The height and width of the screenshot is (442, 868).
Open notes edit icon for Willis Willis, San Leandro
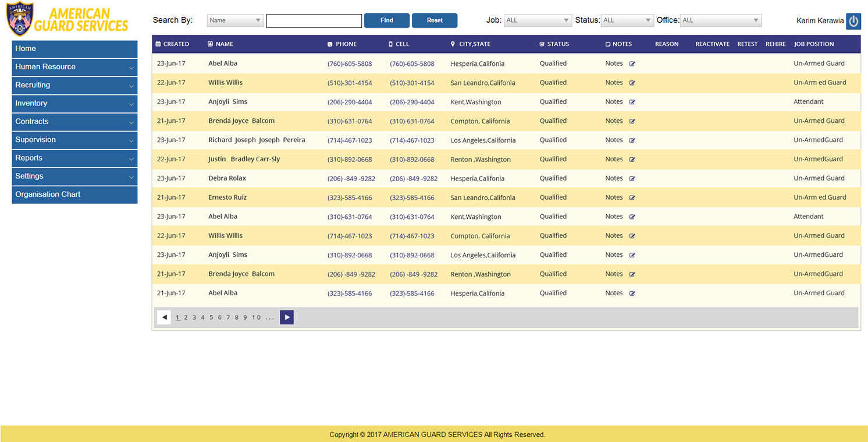[632, 83]
